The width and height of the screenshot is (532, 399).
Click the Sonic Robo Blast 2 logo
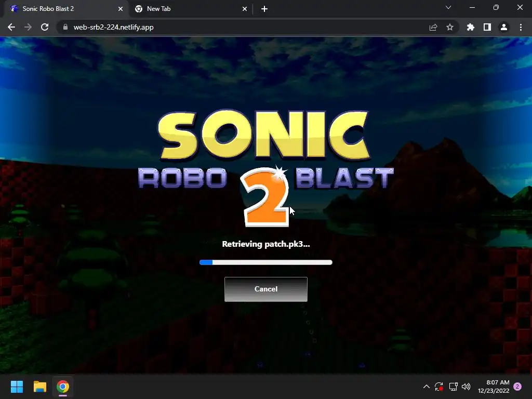[265, 168]
